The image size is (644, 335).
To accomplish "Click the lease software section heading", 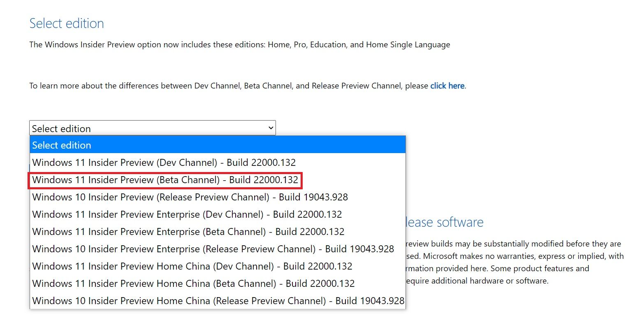I will 443,222.
